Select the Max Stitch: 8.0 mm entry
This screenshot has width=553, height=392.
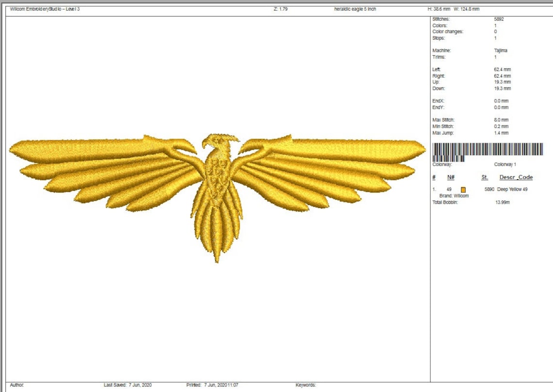(466, 120)
